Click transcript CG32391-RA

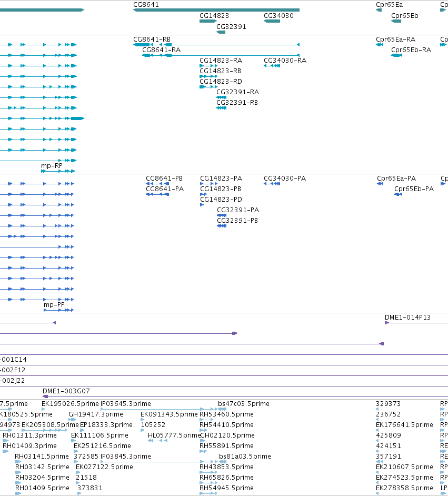tap(221, 97)
